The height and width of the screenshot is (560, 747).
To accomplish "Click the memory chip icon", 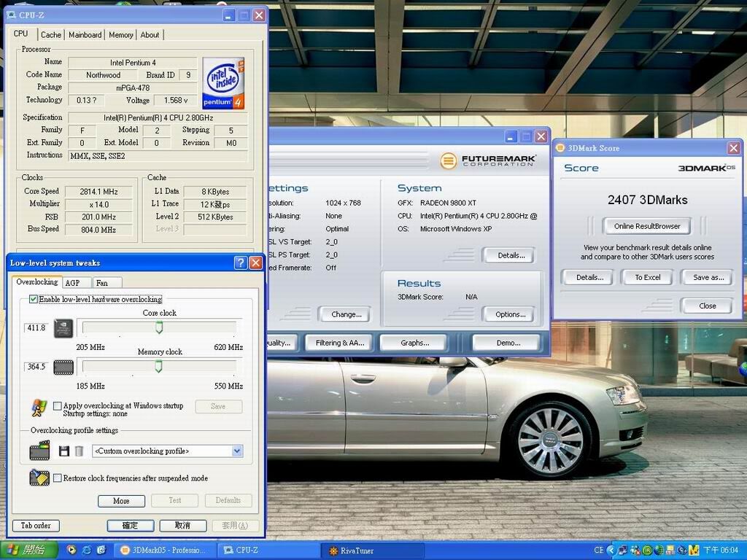I will (63, 367).
